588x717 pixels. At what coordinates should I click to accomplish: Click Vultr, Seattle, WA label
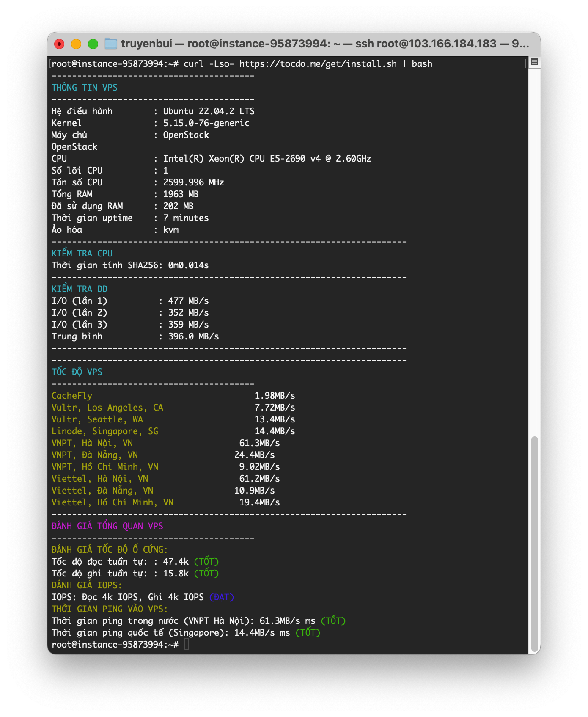[x=97, y=419]
